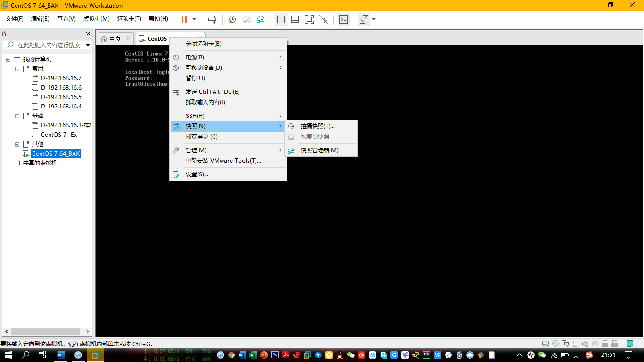Choose 重新安装 VMware Tools(T)...
This screenshot has height=362, width=644.
(228, 161)
